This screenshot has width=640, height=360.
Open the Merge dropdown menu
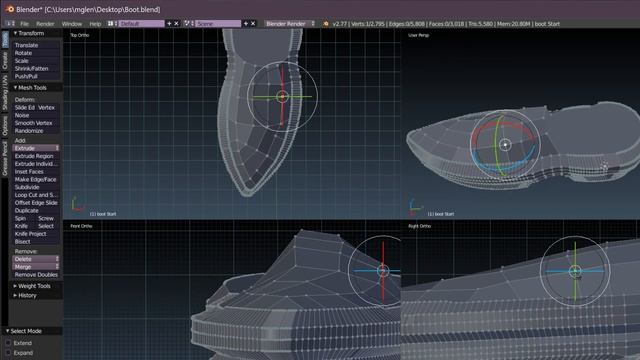click(36, 267)
